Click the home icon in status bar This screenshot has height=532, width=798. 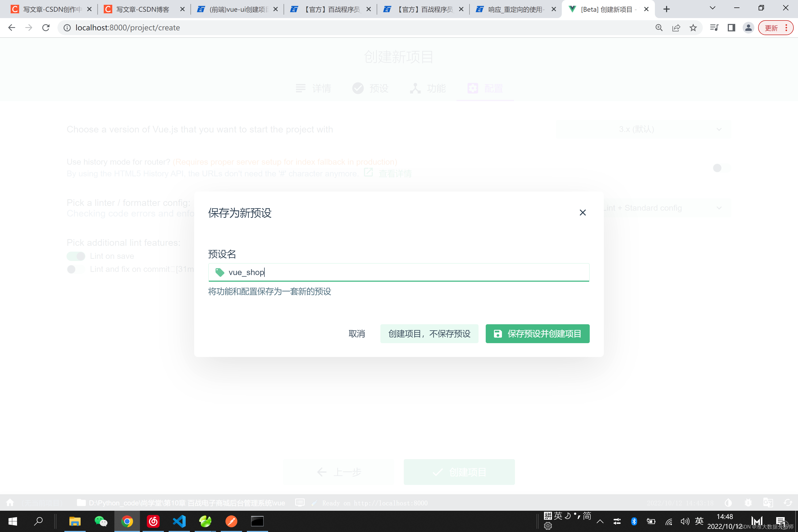tap(10, 502)
